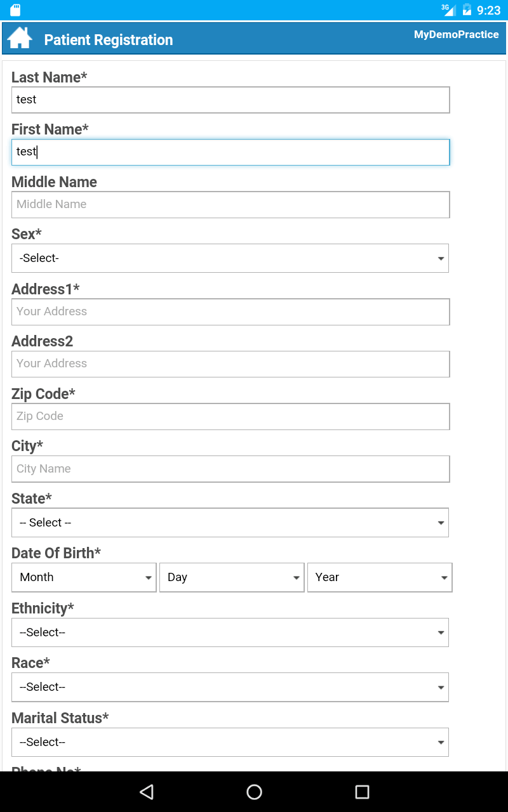
Task: Tap the 3G signal indicator icon
Action: pyautogui.click(x=448, y=10)
